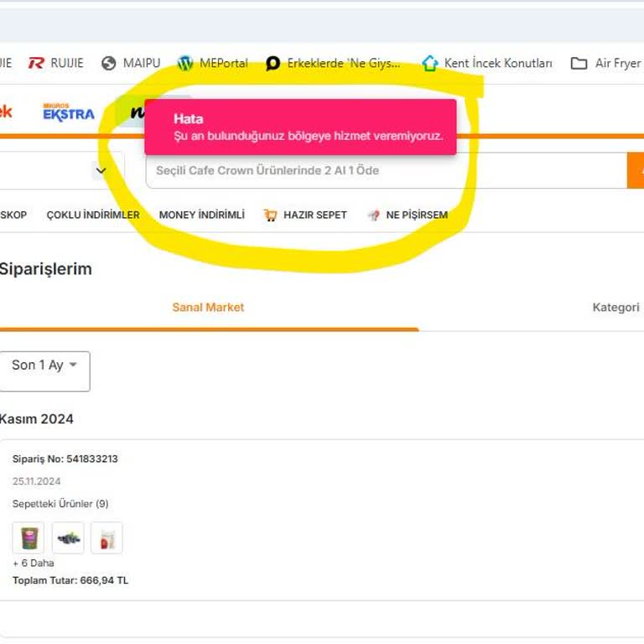Click the Kasım 2024 month label
Image resolution: width=644 pixels, height=644 pixels.
[37, 419]
